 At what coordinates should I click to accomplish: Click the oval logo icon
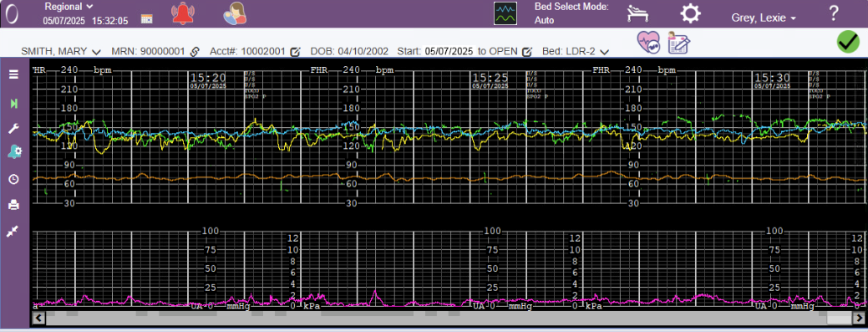12,14
